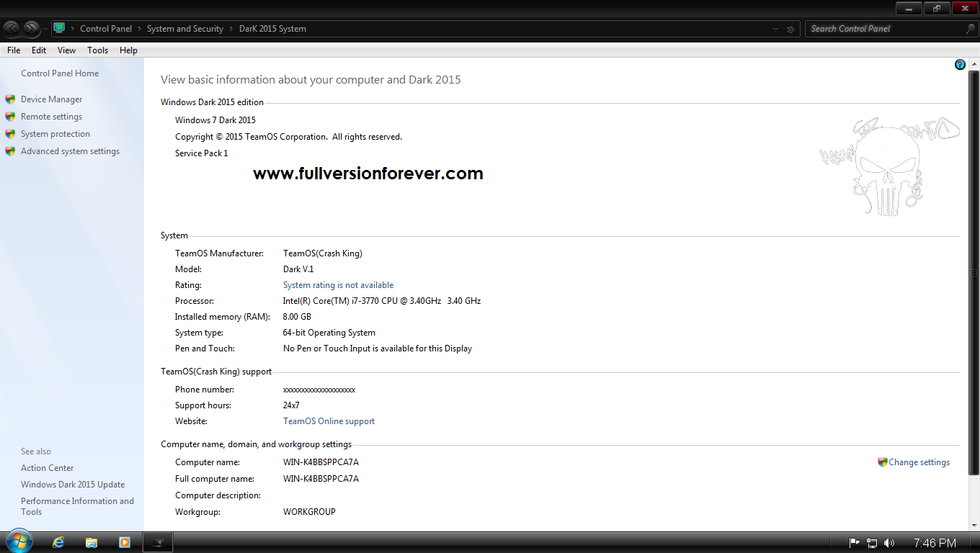Open Advanced system settings
The image size is (980, 553).
[70, 151]
